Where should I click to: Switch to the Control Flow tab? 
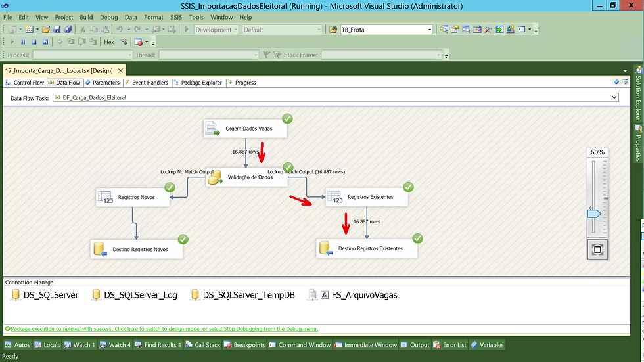click(25, 83)
